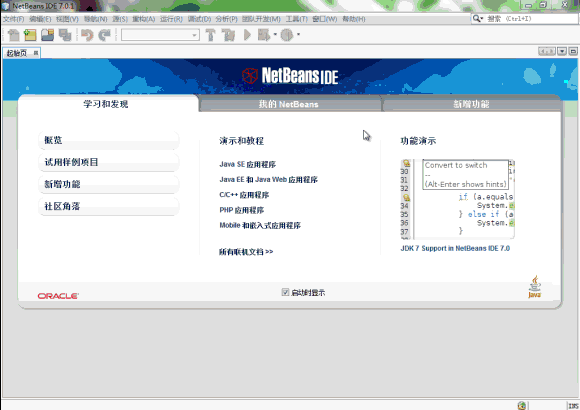Click the 社区角落 button
580x410 pixels.
109,206
